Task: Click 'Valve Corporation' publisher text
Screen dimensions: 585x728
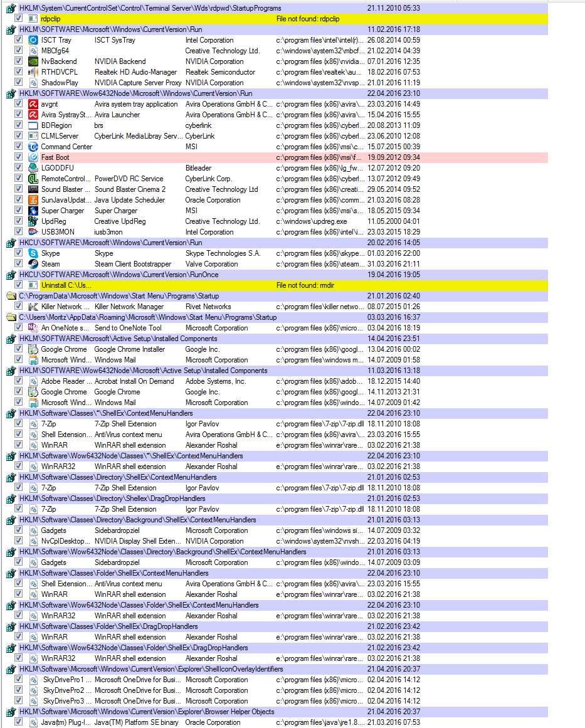Action: coord(212,264)
